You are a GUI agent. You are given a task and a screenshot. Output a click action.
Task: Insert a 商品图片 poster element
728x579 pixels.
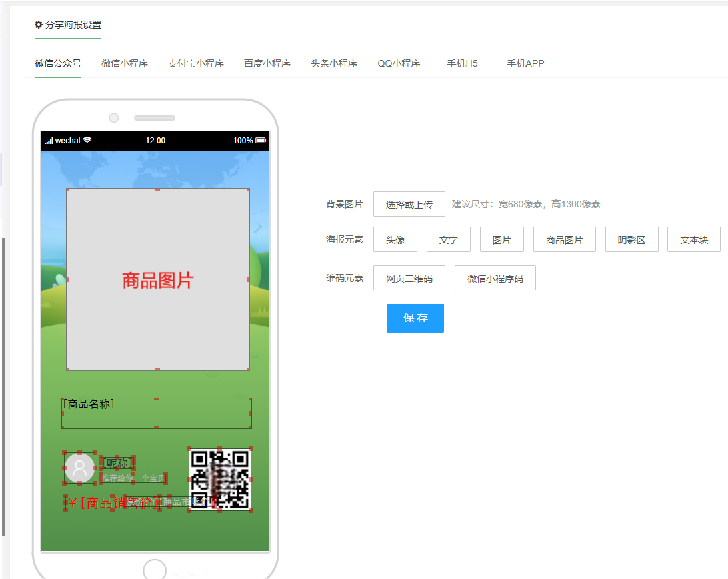pyautogui.click(x=565, y=240)
